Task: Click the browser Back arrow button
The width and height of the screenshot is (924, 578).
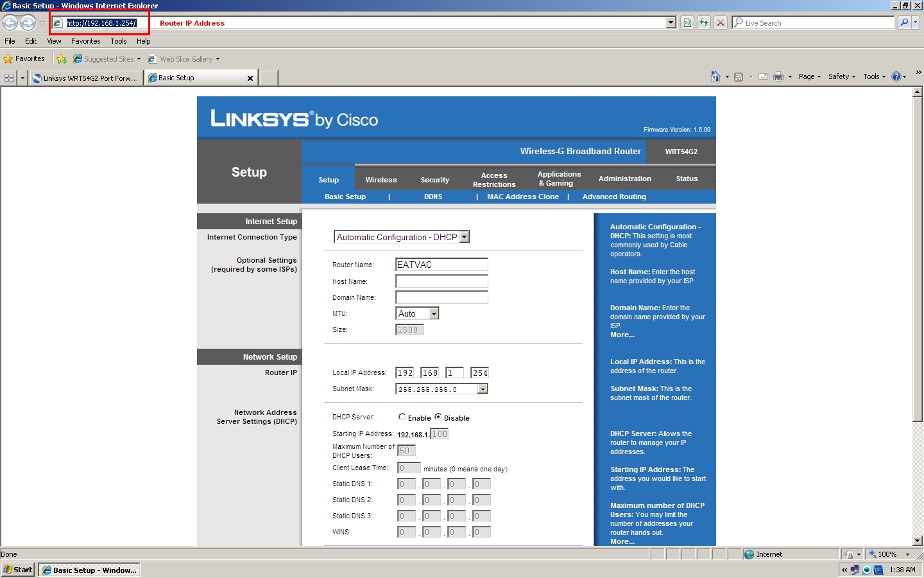Action: (10, 22)
